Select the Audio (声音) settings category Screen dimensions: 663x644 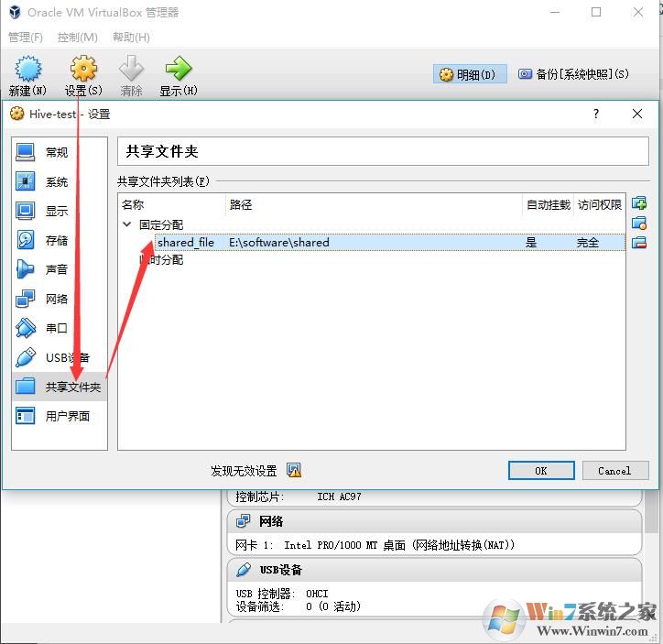(x=60, y=269)
